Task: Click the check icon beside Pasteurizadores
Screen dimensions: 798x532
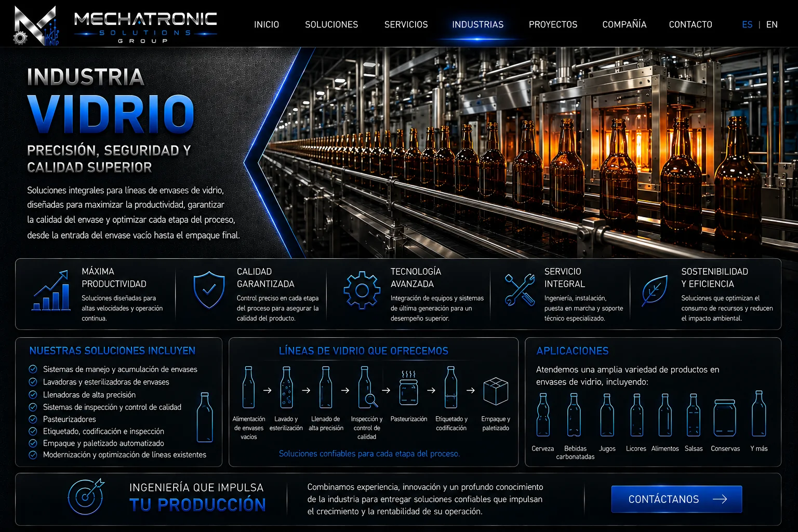Action: (33, 419)
